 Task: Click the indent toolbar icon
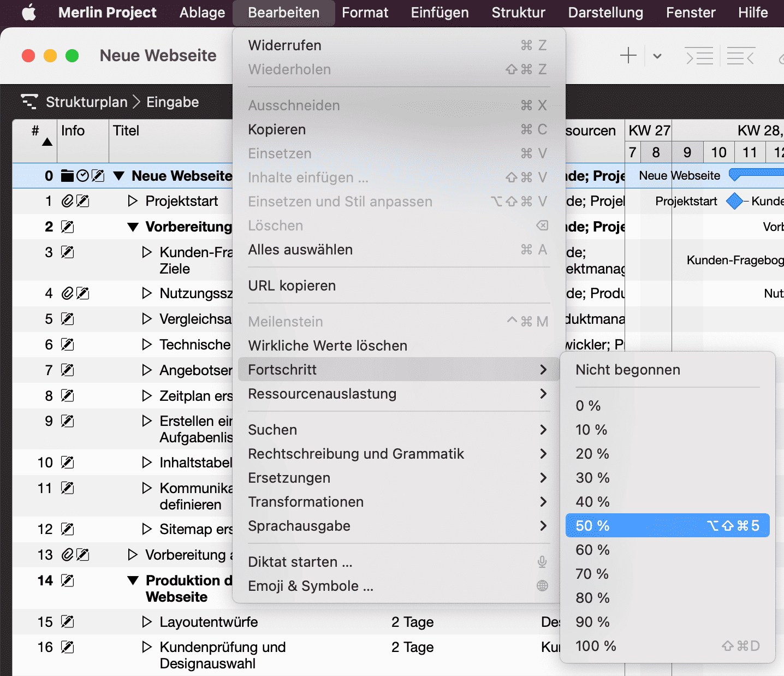click(699, 56)
